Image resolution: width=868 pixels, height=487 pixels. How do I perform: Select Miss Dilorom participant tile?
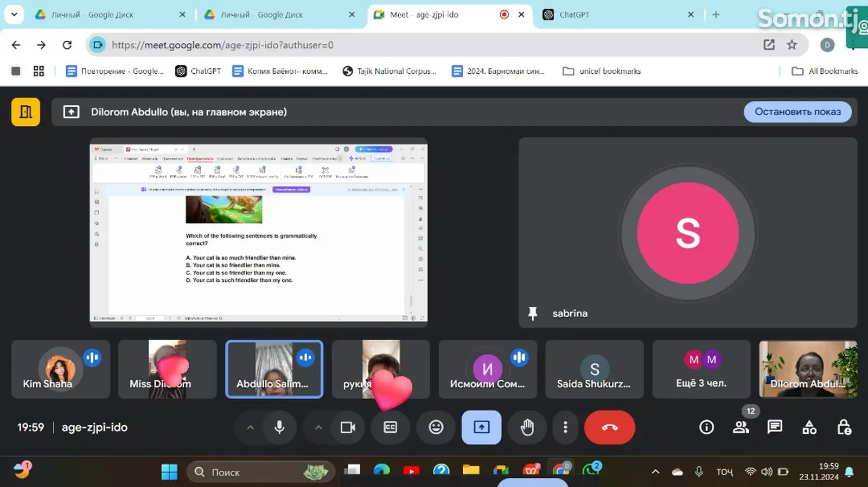pos(167,369)
